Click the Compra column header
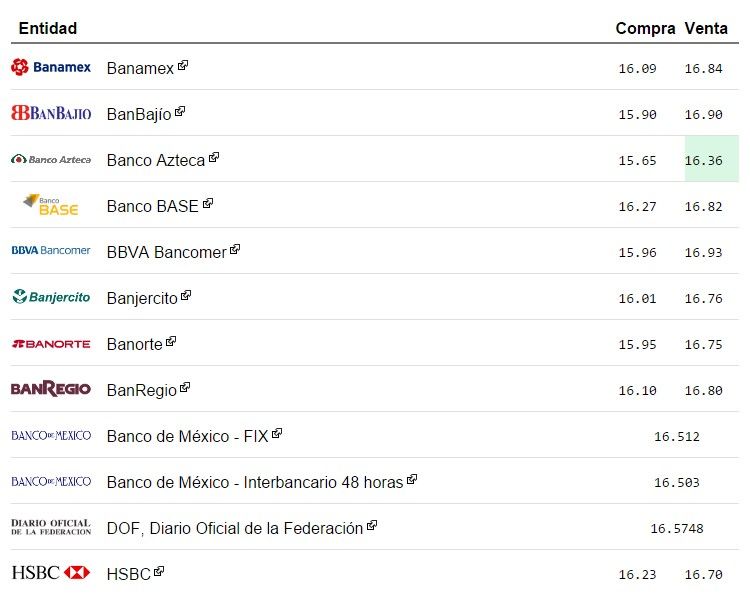This screenshot has height=594, width=750. point(645,28)
